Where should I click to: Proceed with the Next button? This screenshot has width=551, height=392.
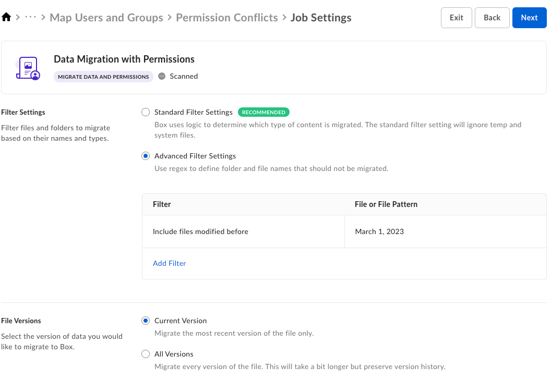pos(529,18)
